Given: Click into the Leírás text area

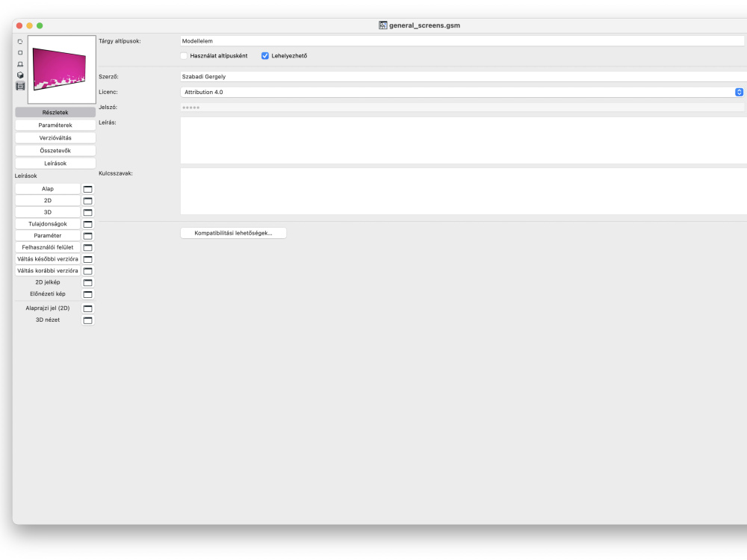Looking at the screenshot, I should [x=464, y=140].
